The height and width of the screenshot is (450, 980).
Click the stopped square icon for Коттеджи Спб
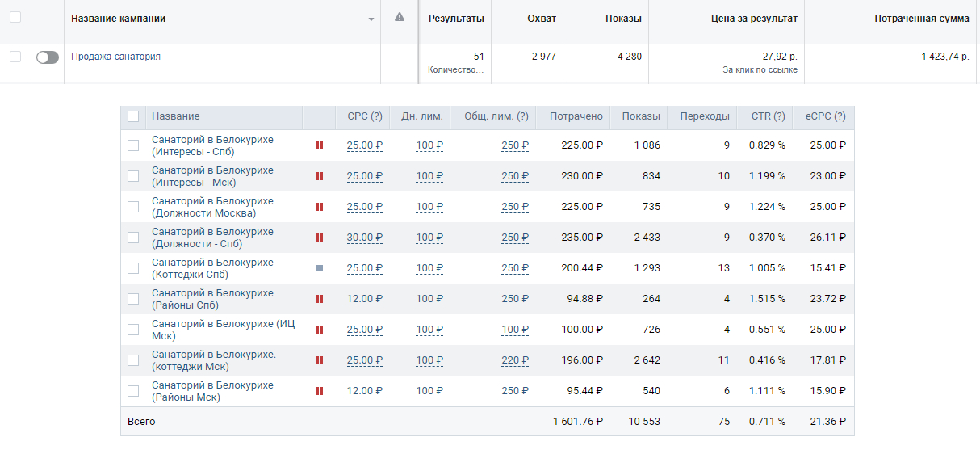(320, 268)
